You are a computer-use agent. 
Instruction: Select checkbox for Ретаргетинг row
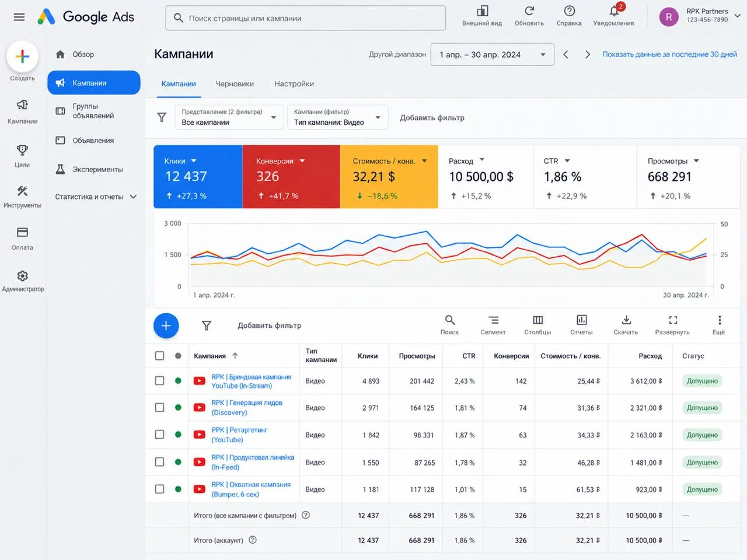click(x=159, y=435)
